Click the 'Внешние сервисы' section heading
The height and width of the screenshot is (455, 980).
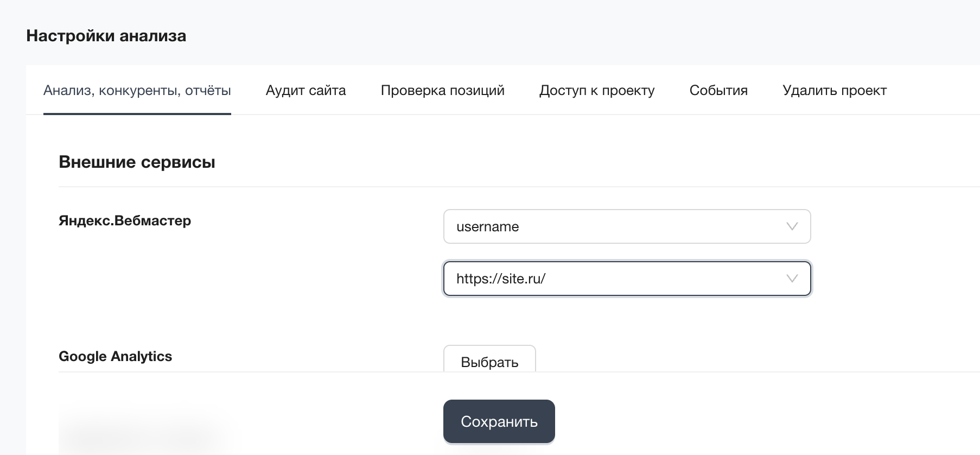pos(137,162)
